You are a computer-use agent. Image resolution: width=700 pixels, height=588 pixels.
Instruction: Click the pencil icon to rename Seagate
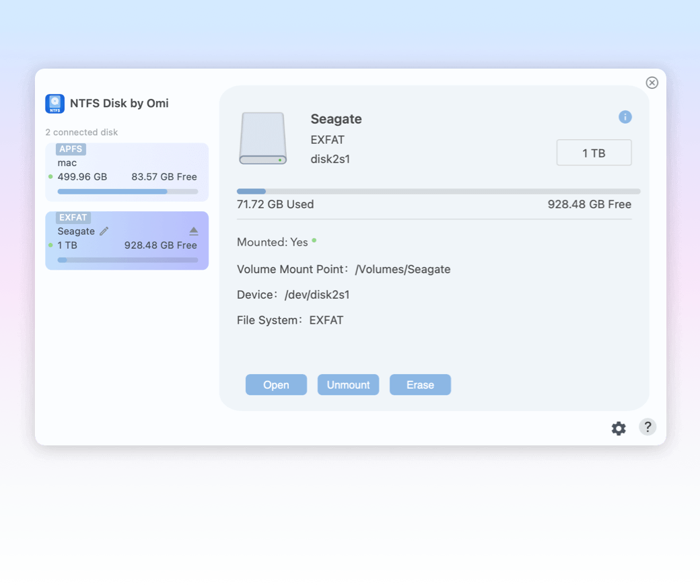(105, 231)
